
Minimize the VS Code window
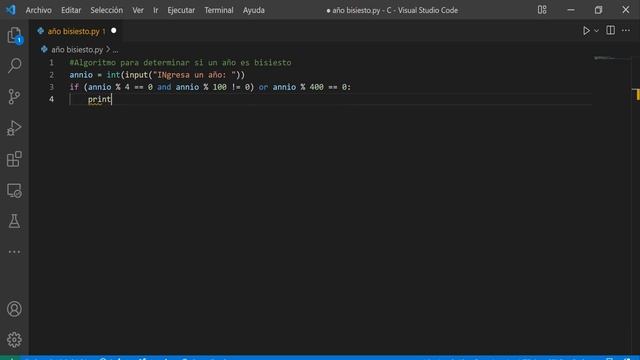click(x=571, y=10)
